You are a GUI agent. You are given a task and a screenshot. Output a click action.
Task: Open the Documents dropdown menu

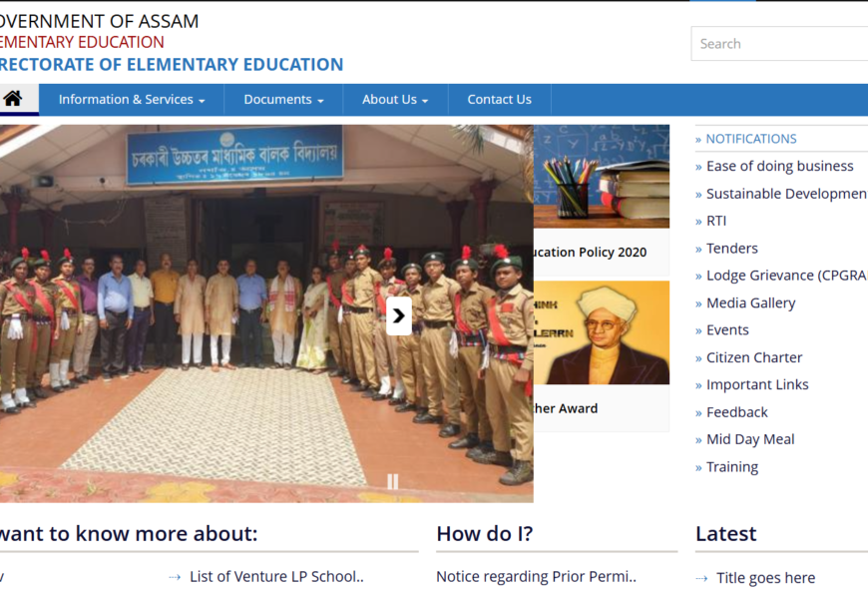tap(283, 100)
